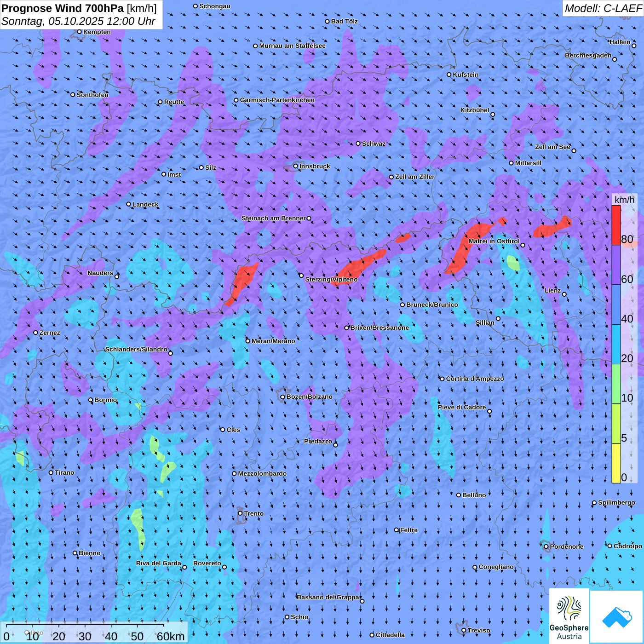Click the km/h legend unit label
The height and width of the screenshot is (644, 644).
tap(624, 200)
